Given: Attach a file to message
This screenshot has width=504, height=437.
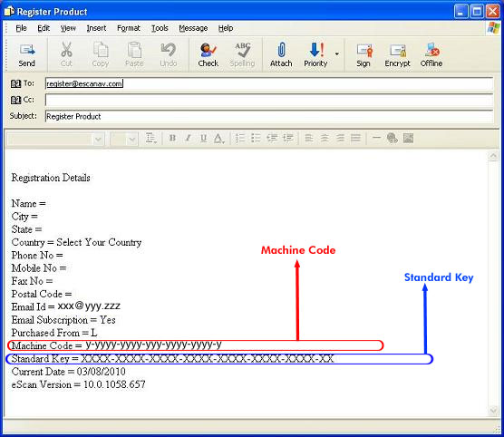Looking at the screenshot, I should [281, 54].
